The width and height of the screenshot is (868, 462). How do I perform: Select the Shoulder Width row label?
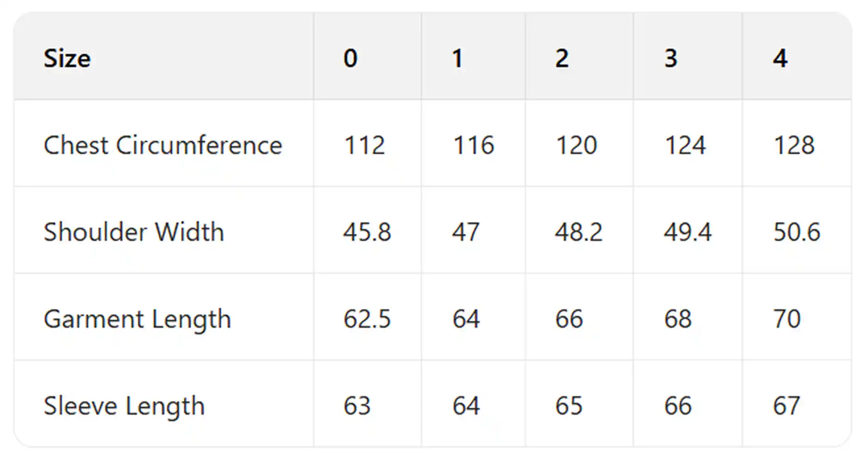pyautogui.click(x=134, y=232)
